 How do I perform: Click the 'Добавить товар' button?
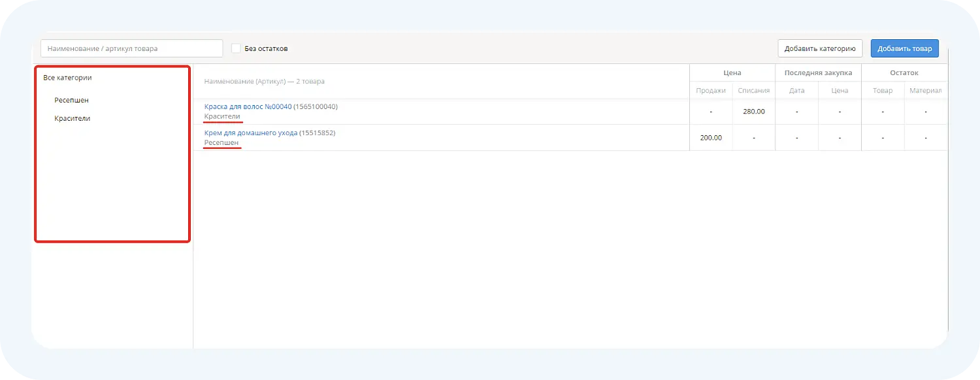904,48
